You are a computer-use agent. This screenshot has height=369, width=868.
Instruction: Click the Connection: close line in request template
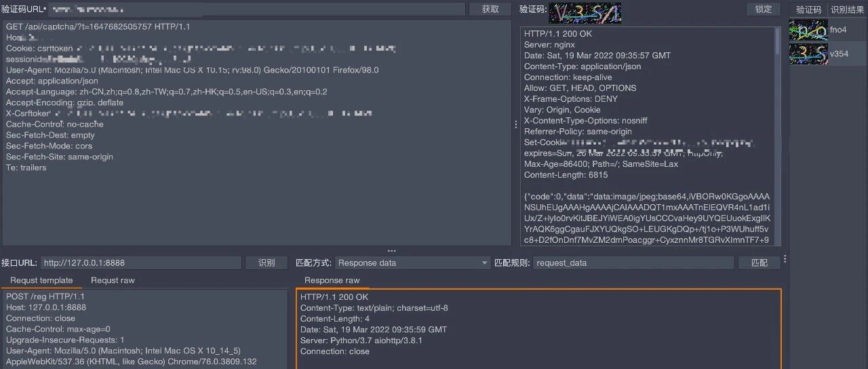[x=41, y=318]
